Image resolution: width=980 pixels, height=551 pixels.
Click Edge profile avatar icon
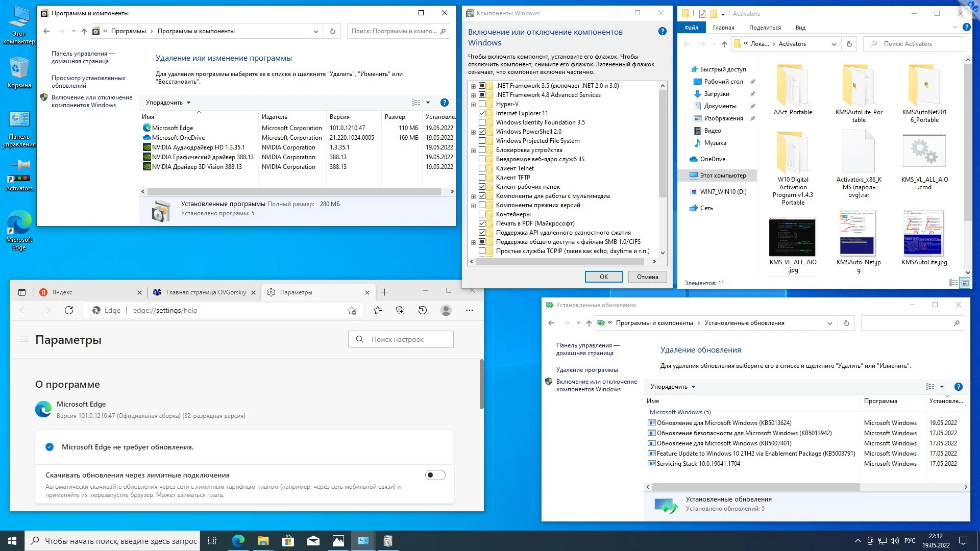446,310
